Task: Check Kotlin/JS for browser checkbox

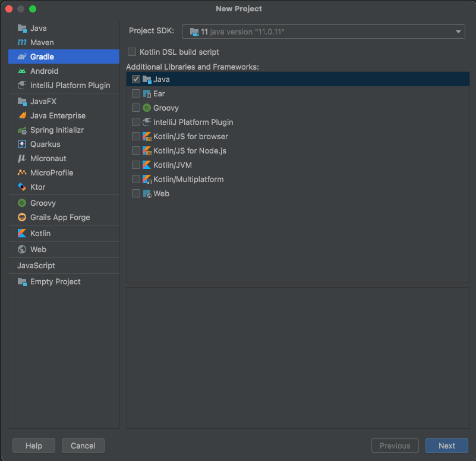Action: pos(136,136)
